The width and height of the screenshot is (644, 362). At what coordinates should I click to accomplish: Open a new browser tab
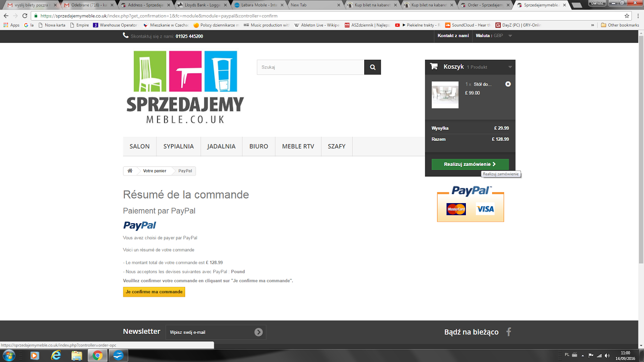coord(578,5)
